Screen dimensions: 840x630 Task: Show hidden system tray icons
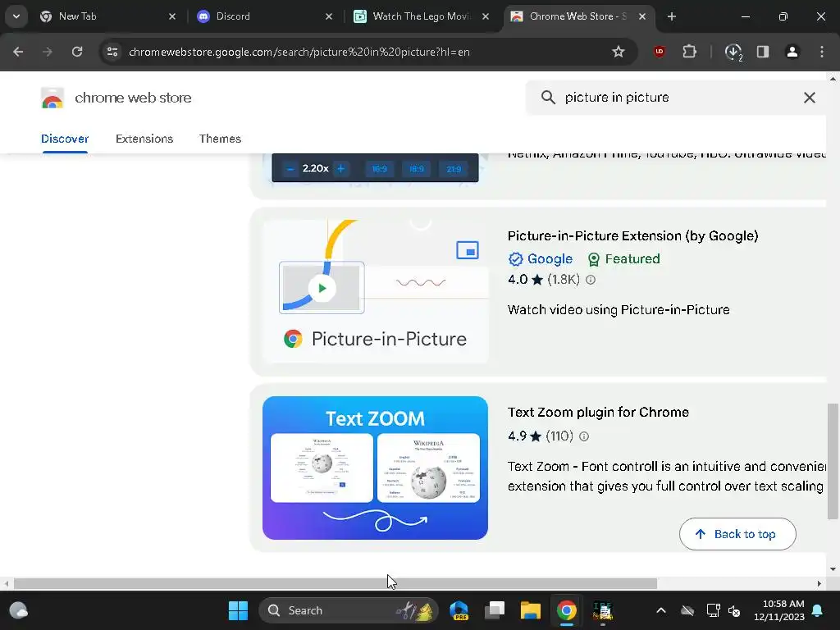click(661, 610)
